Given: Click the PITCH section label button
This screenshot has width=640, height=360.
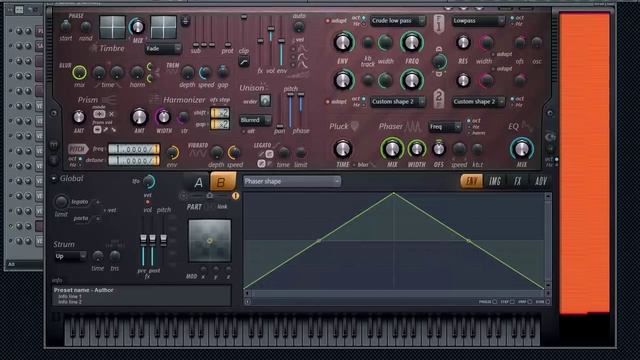Looking at the screenshot, I should (x=78, y=149).
